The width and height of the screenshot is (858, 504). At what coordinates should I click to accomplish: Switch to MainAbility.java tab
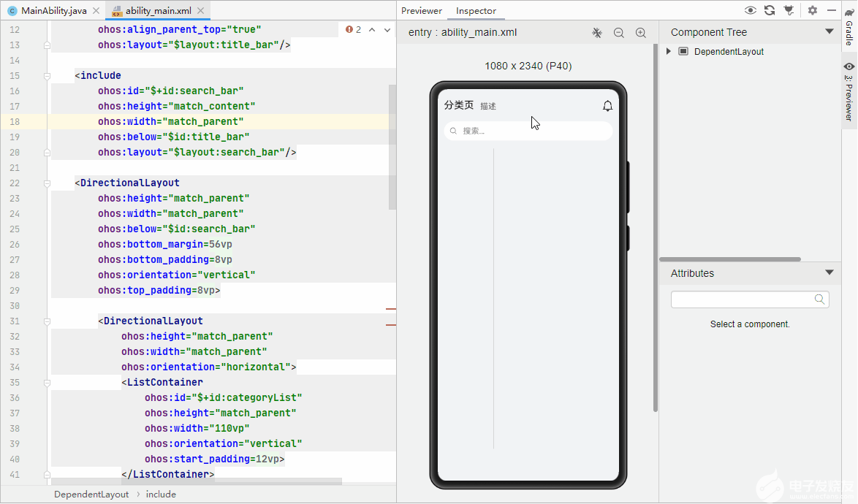tap(53, 11)
